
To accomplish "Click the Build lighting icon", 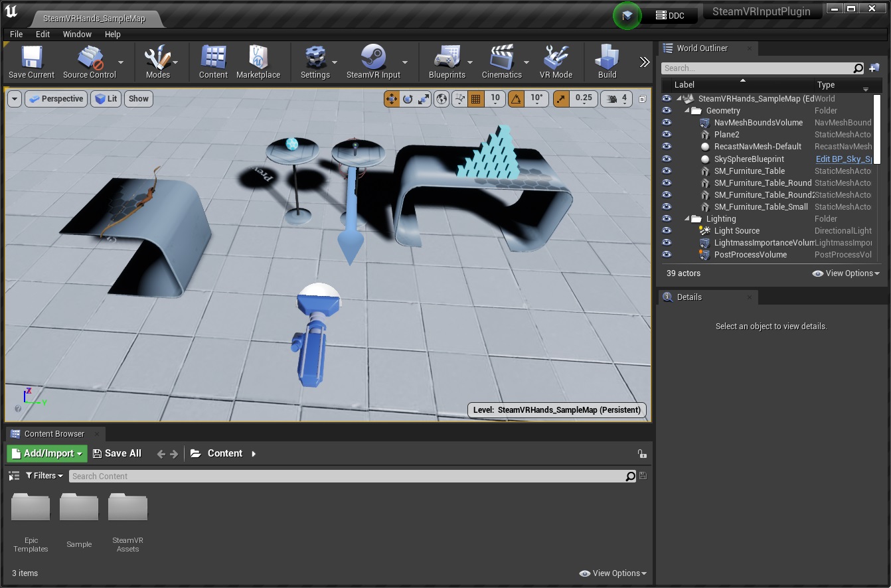I will [x=607, y=58].
